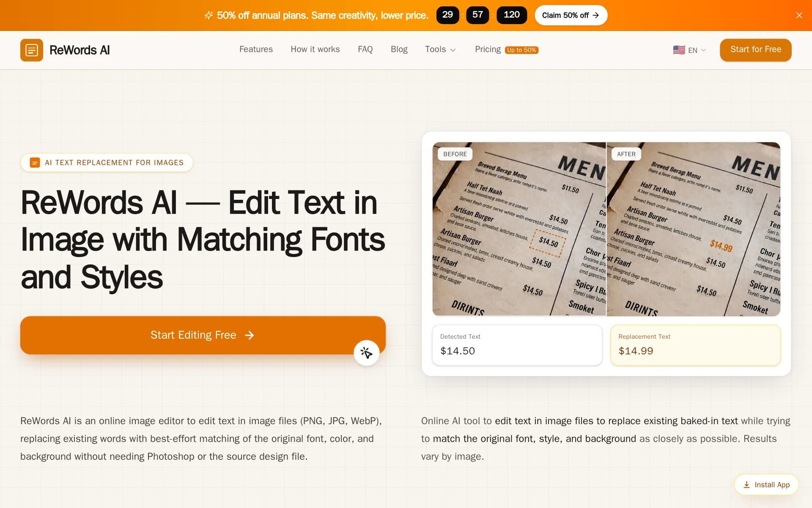Viewport: 812px width, 508px height.
Task: Click the ReWords AI brand name
Action: tap(80, 50)
